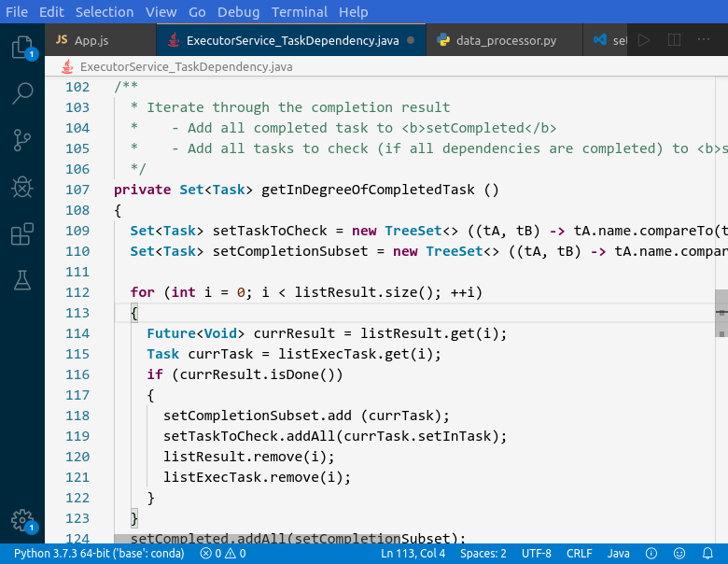Switch to the App.js tab
Screen dimensions: 728x564
[101, 40]
